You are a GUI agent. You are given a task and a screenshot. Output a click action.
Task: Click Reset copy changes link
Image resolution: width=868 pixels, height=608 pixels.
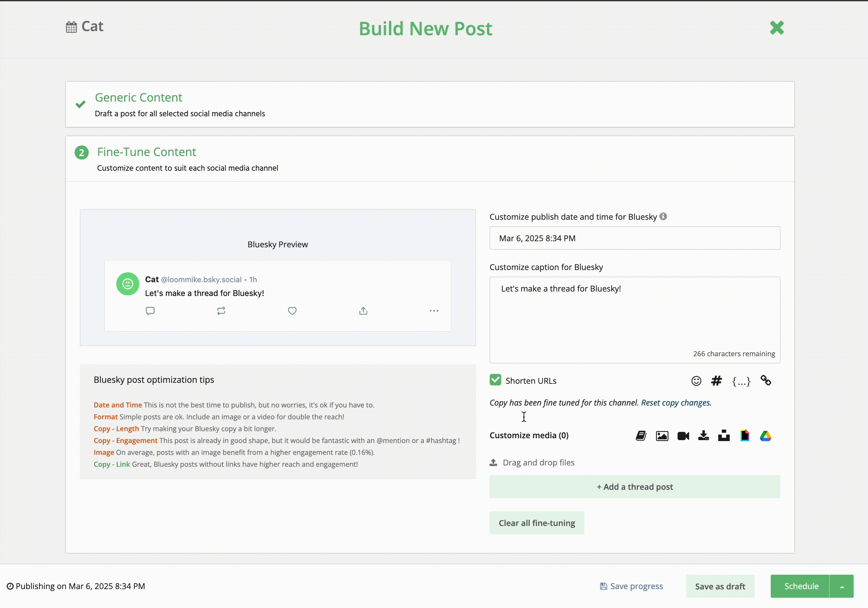676,403
